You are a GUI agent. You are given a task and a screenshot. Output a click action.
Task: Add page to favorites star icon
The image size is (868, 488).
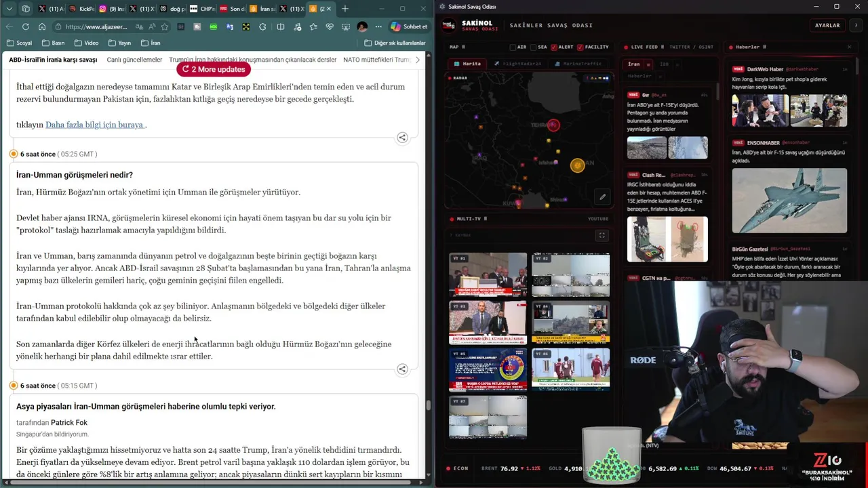[165, 26]
